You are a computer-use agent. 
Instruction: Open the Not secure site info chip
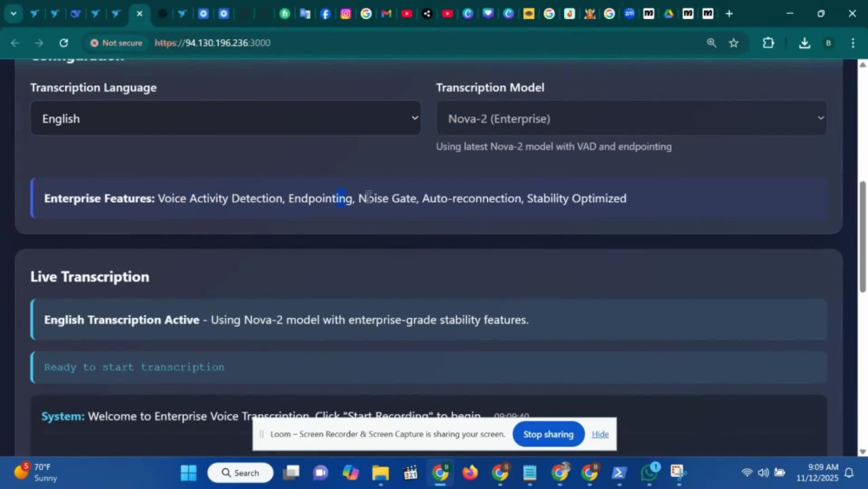tap(116, 43)
